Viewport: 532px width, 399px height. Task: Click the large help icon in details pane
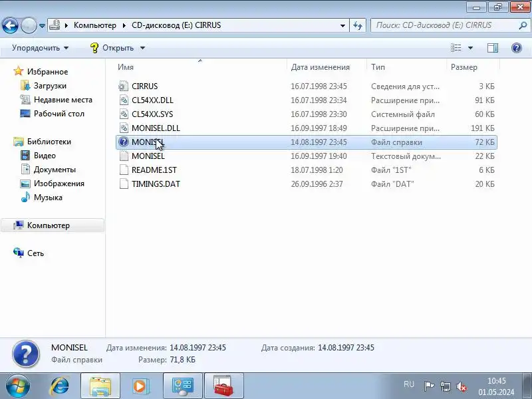[x=26, y=354]
